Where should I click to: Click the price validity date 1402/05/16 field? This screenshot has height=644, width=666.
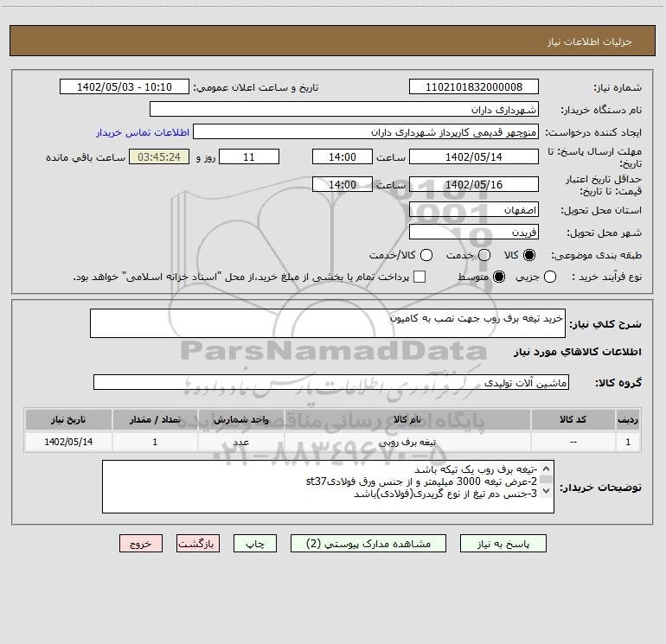[x=474, y=184]
